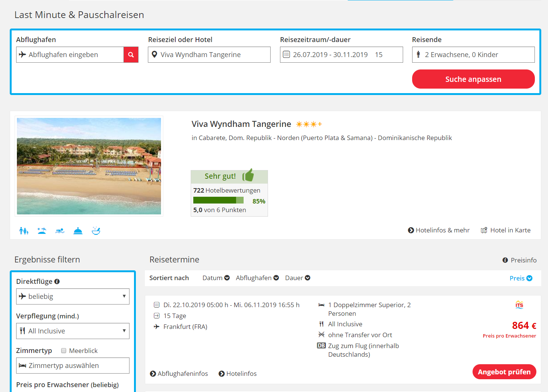Click 'ohne Transfer vor Ort' text
The width and height of the screenshot is (548, 392).
[x=360, y=335]
